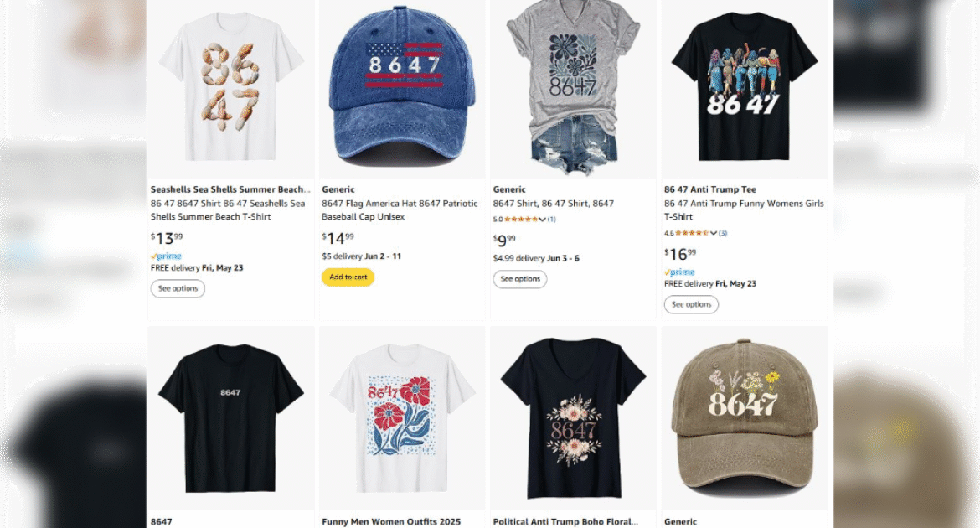This screenshot has height=528, width=980.
Task: Open the plain black 8647 shirt image
Action: coord(230,417)
